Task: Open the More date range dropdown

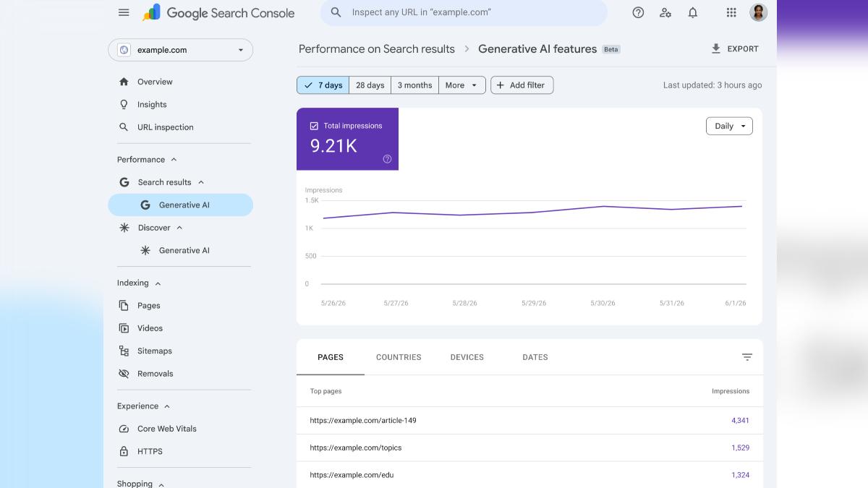Action: (461, 85)
